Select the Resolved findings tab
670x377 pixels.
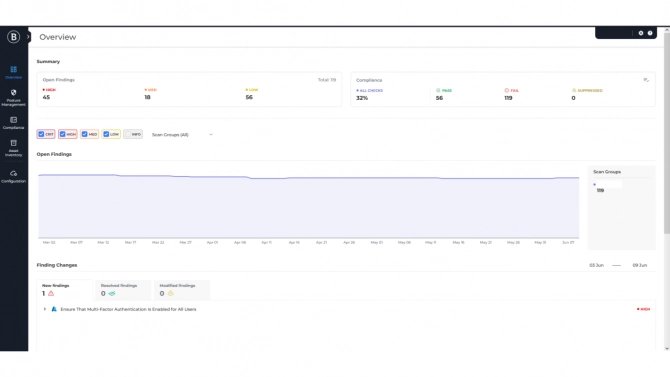(x=123, y=290)
